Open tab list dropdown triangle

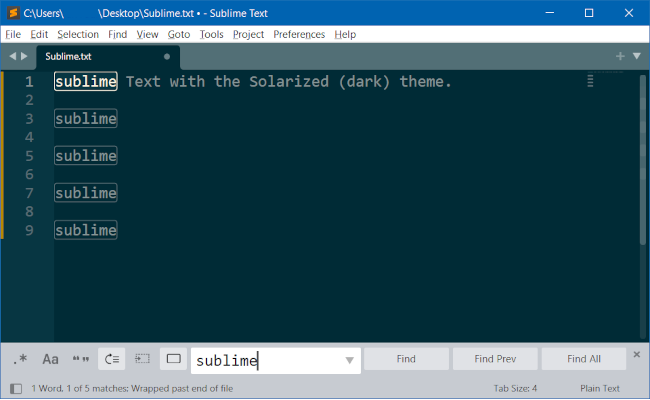[x=637, y=56]
